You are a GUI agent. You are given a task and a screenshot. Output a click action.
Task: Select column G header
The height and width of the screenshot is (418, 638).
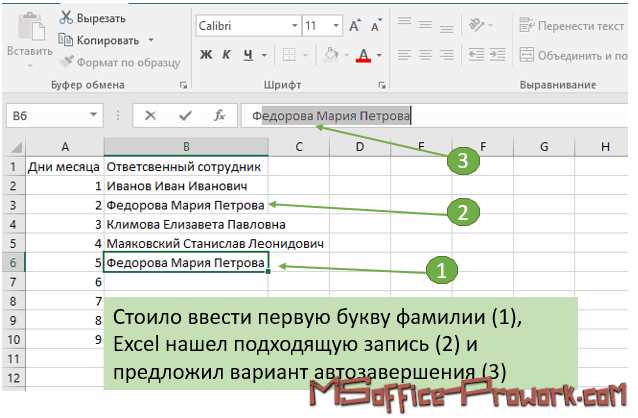[x=544, y=147]
